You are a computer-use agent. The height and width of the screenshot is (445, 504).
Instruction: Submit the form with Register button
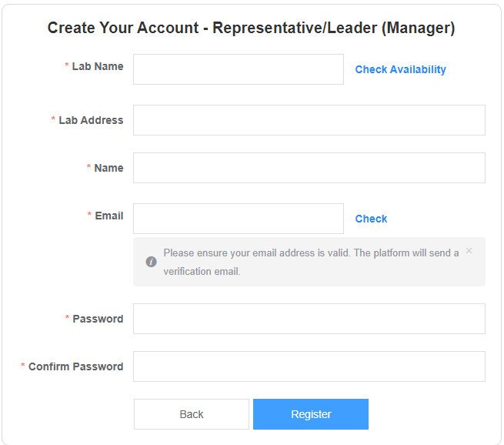tap(311, 414)
